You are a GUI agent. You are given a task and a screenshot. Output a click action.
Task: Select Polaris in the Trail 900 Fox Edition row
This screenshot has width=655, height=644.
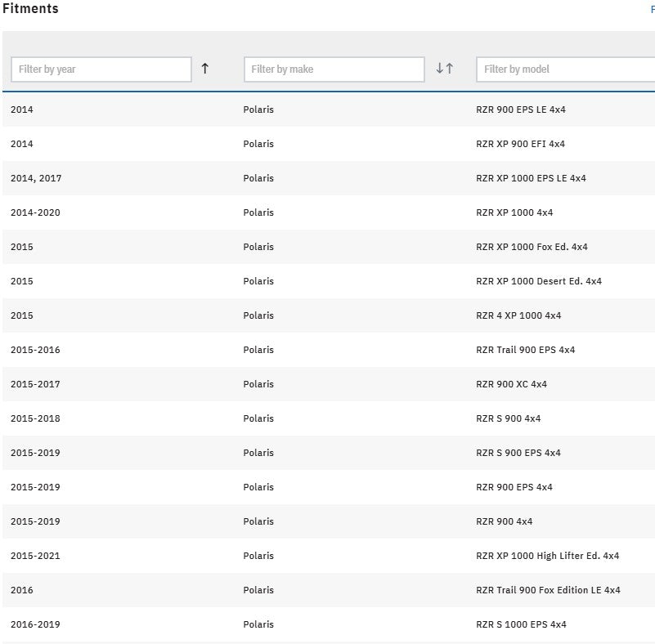(x=258, y=590)
